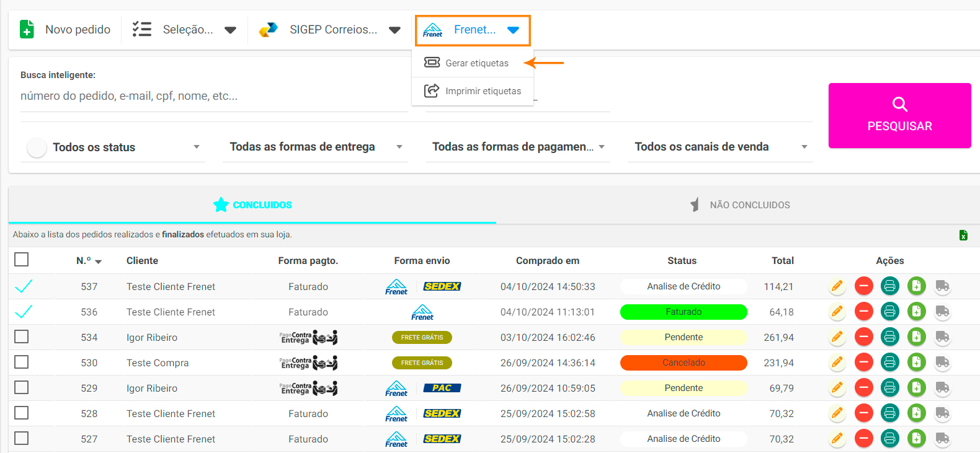Viewport: 980px width, 453px height.
Task: Click truck shipping icon for order 537
Action: tap(943, 286)
